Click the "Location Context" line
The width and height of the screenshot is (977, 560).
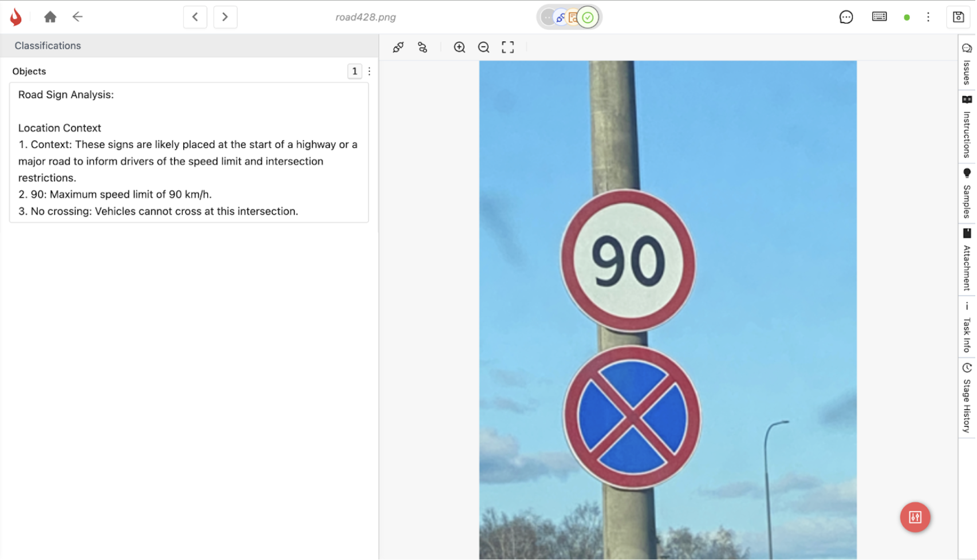[x=60, y=128]
